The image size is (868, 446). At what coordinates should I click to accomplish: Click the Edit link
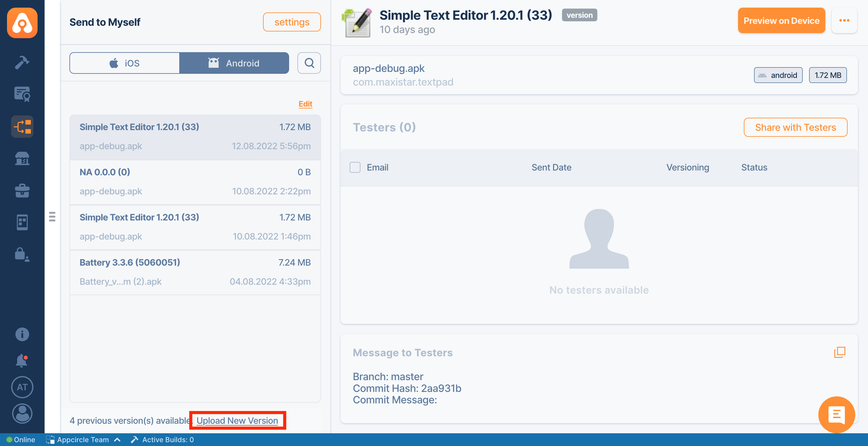click(305, 104)
